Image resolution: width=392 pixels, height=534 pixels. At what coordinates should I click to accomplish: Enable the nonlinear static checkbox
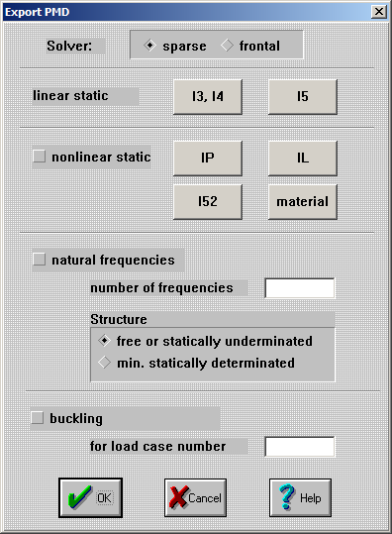tap(40, 157)
